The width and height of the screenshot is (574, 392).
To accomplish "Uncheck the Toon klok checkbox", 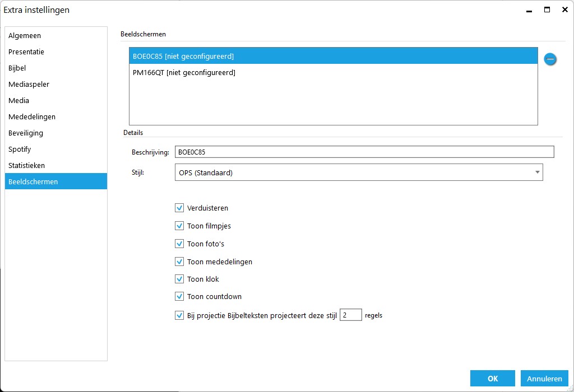I will tap(179, 279).
